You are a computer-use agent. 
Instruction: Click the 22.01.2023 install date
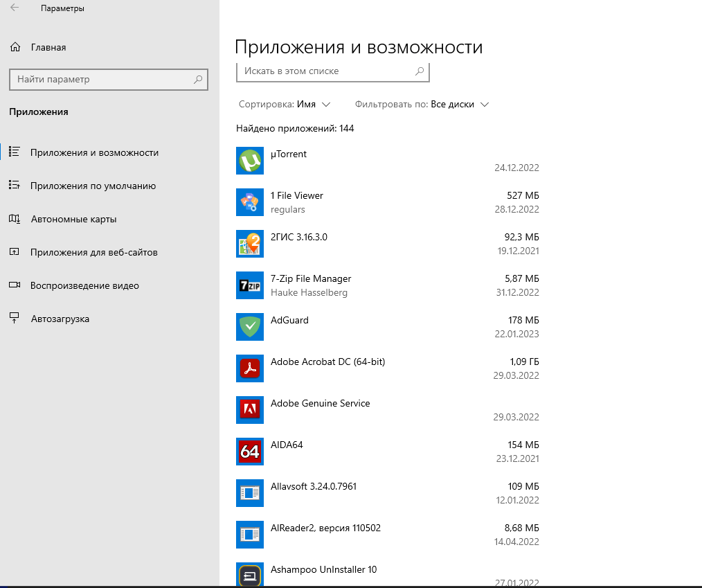click(x=516, y=334)
